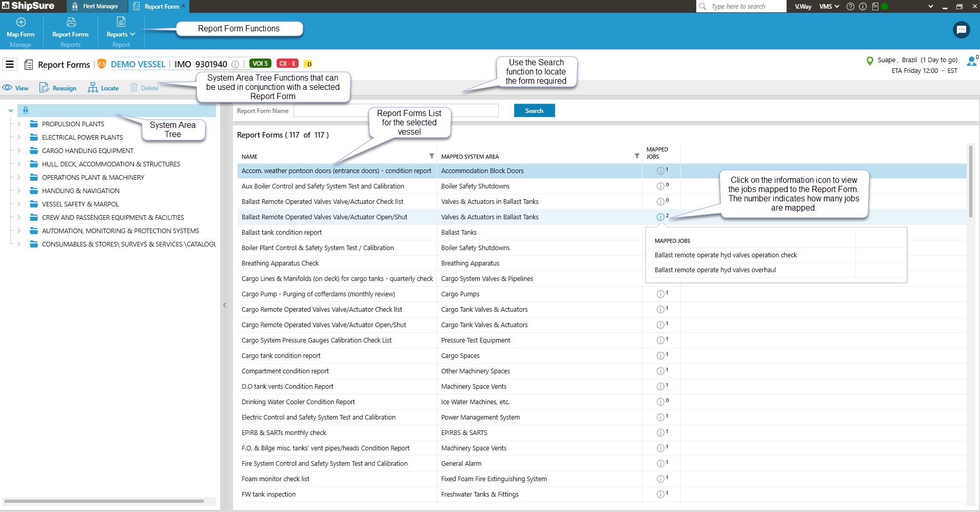Click the hamburger menu next to Report Forms
Screen dimensions: 980x512
(x=10, y=64)
